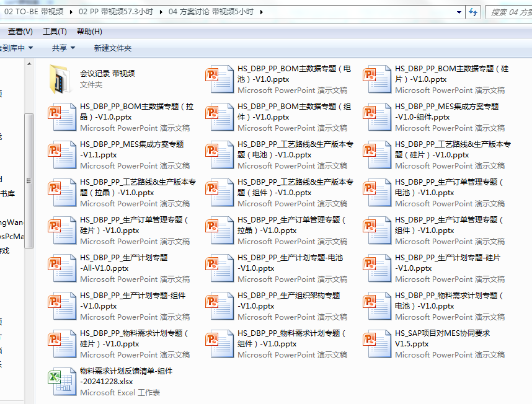Expand the chevron after 04 方案讨论 带视频5小时
The height and width of the screenshot is (404, 532).
tap(262, 12)
